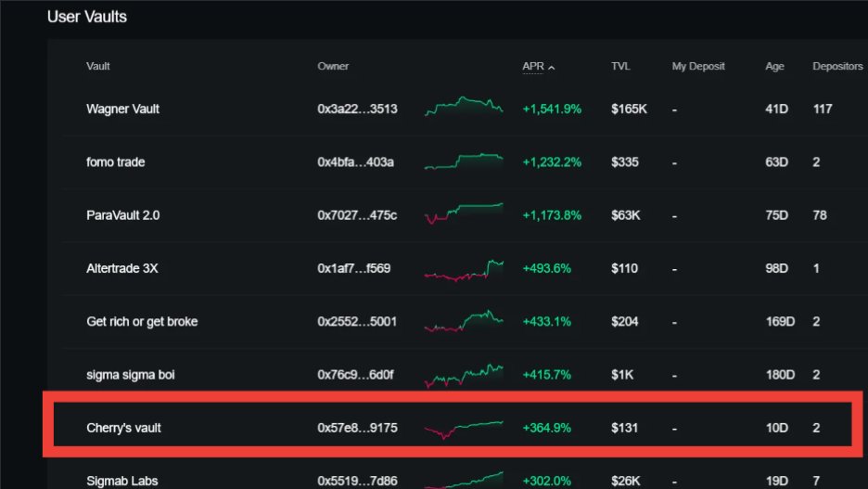Sort by the Owner column header

point(333,66)
